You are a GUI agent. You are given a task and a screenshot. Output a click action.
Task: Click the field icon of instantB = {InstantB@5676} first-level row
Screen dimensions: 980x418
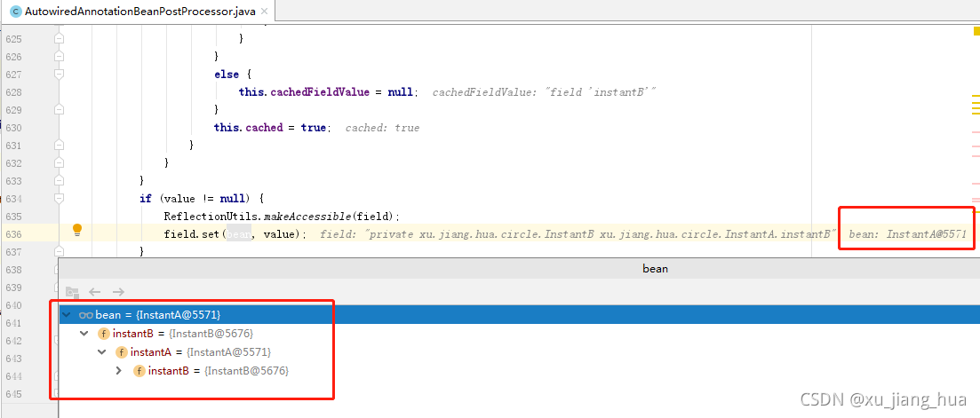[x=104, y=334]
